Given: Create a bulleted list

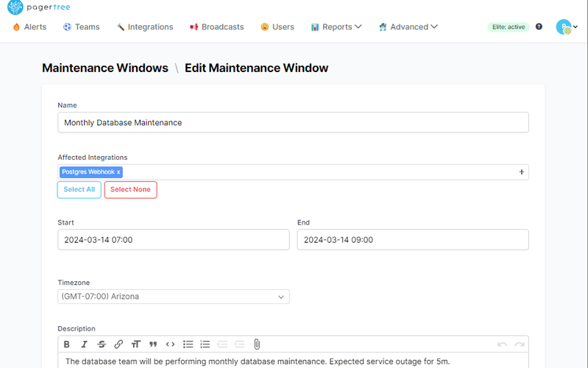Looking at the screenshot, I should click(x=188, y=344).
